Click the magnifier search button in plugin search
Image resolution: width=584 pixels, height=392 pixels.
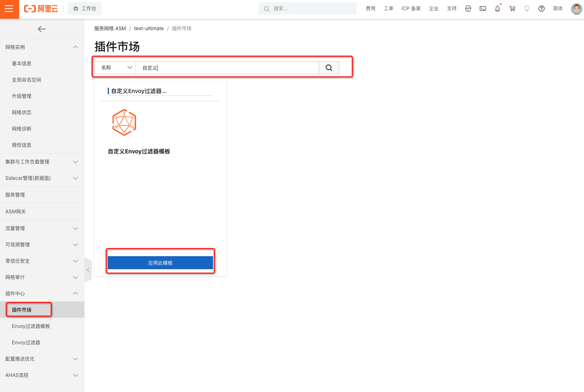329,68
